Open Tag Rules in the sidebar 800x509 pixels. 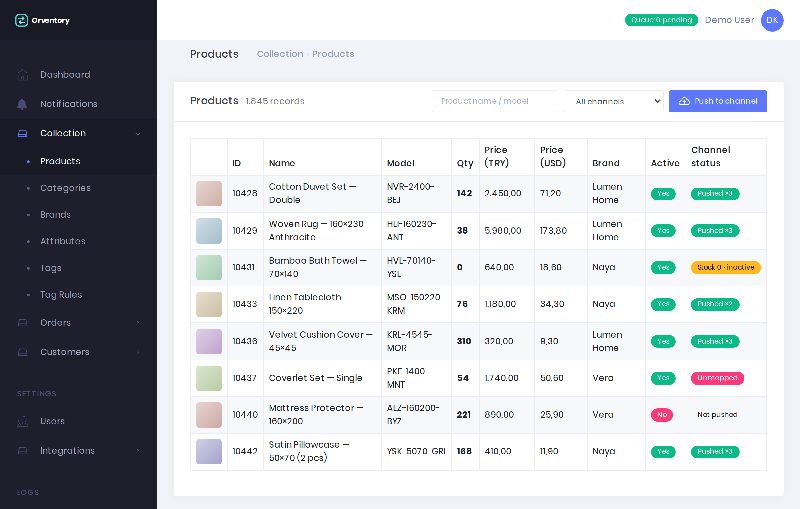tap(61, 294)
